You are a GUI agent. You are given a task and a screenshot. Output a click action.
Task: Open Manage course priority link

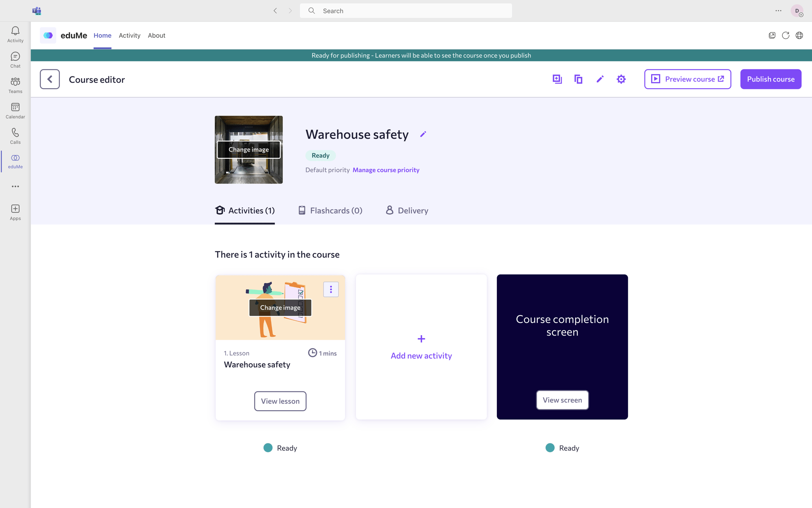386,170
